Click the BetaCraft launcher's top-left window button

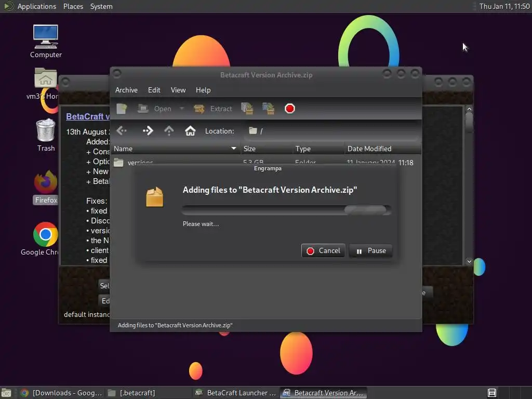(x=65, y=82)
